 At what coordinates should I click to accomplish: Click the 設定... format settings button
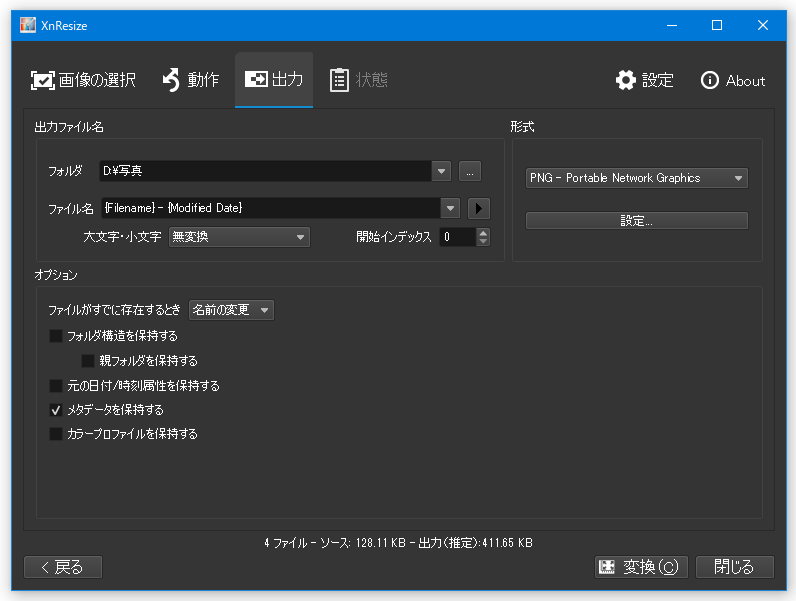(637, 221)
